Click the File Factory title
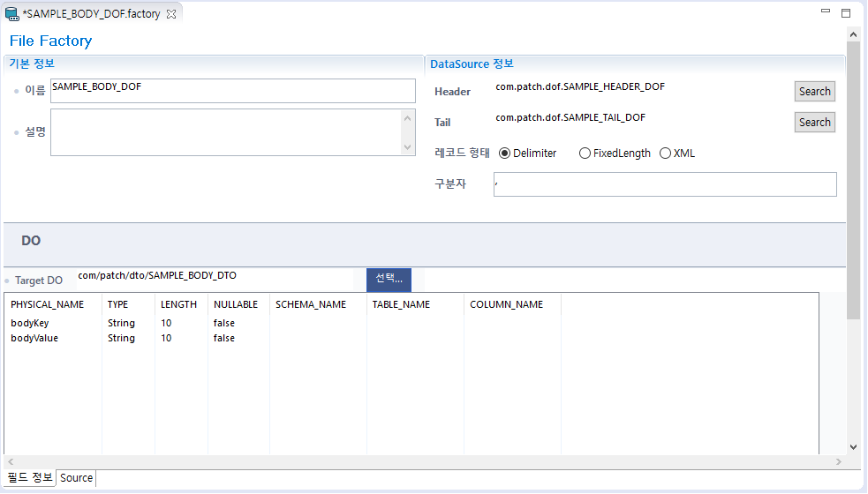The width and height of the screenshot is (868, 494). click(x=50, y=41)
